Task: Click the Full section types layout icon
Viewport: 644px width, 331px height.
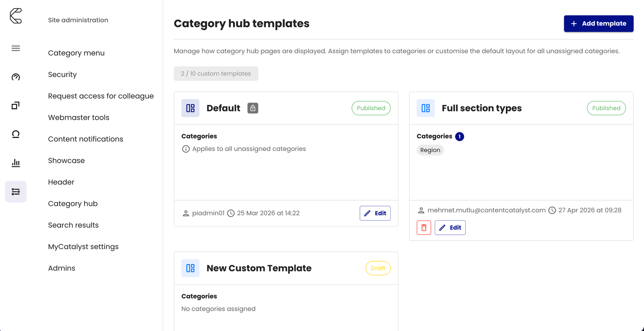Action: pos(426,108)
